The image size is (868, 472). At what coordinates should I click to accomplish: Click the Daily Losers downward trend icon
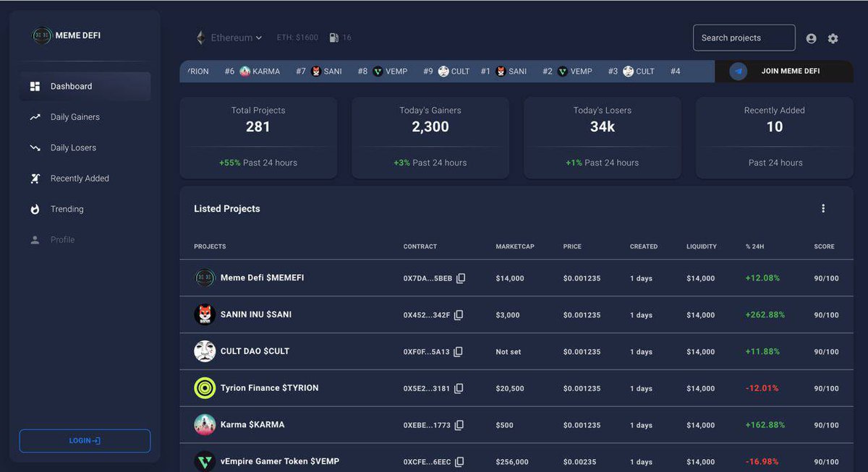pyautogui.click(x=35, y=147)
